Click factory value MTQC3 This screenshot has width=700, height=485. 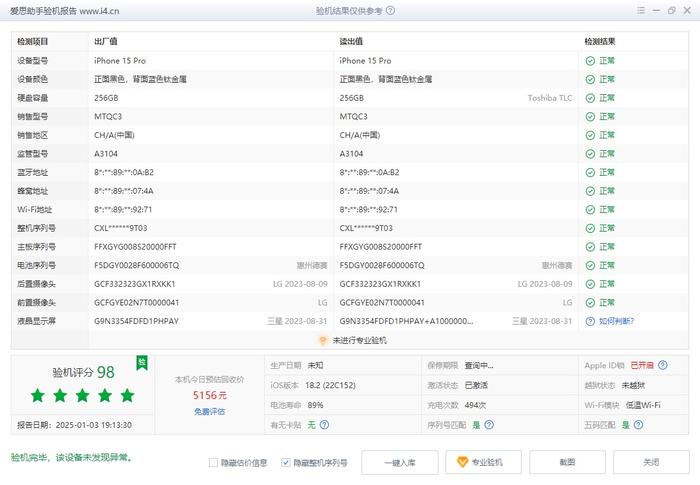[x=108, y=117]
